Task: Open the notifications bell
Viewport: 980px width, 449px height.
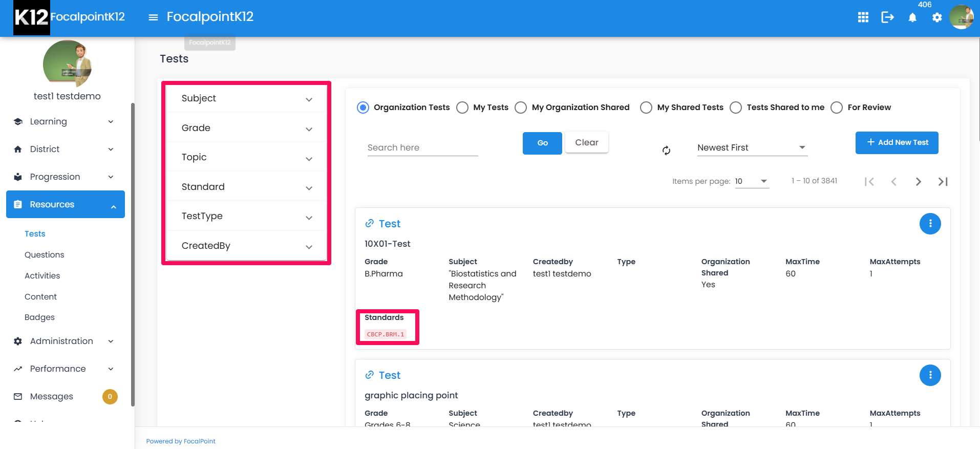Action: tap(912, 17)
